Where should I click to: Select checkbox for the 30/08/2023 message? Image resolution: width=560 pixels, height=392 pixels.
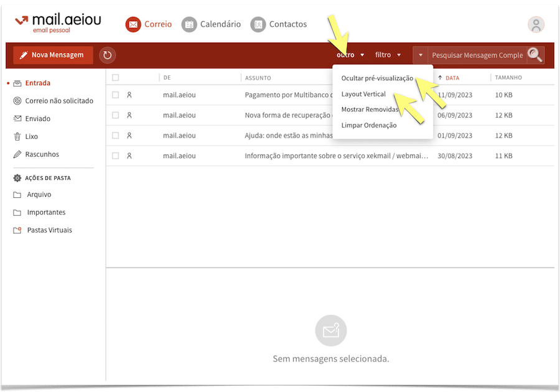pos(115,156)
